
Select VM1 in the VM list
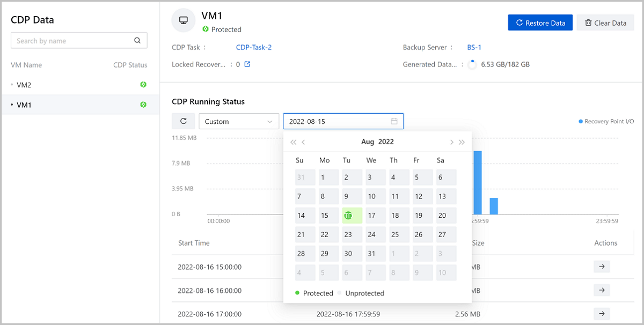click(x=24, y=105)
